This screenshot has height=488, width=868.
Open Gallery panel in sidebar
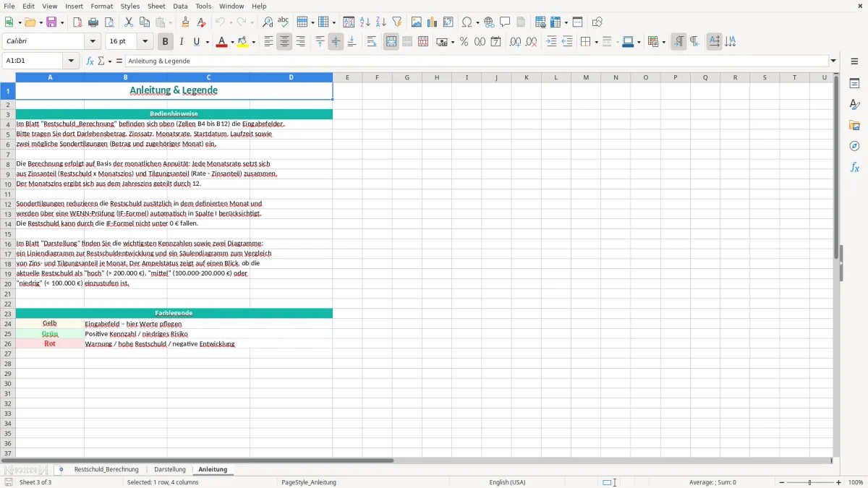click(854, 126)
